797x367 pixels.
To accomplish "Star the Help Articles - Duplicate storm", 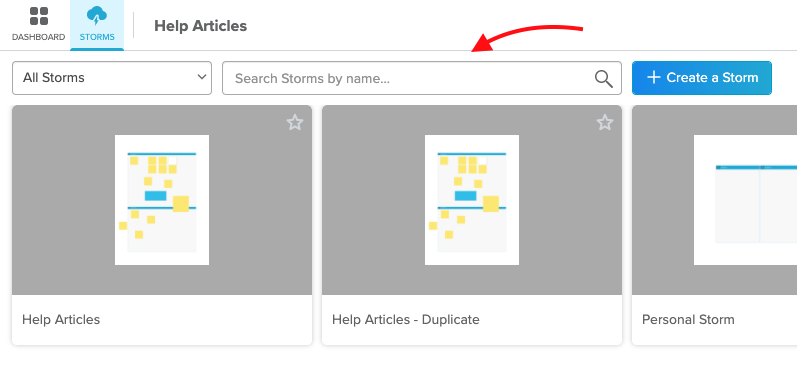I will pos(605,123).
